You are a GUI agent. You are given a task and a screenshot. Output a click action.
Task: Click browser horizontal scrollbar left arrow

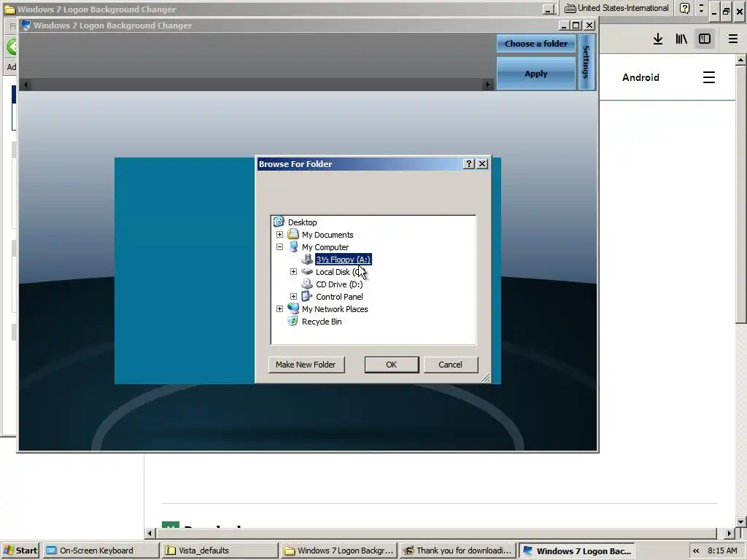pos(150,533)
